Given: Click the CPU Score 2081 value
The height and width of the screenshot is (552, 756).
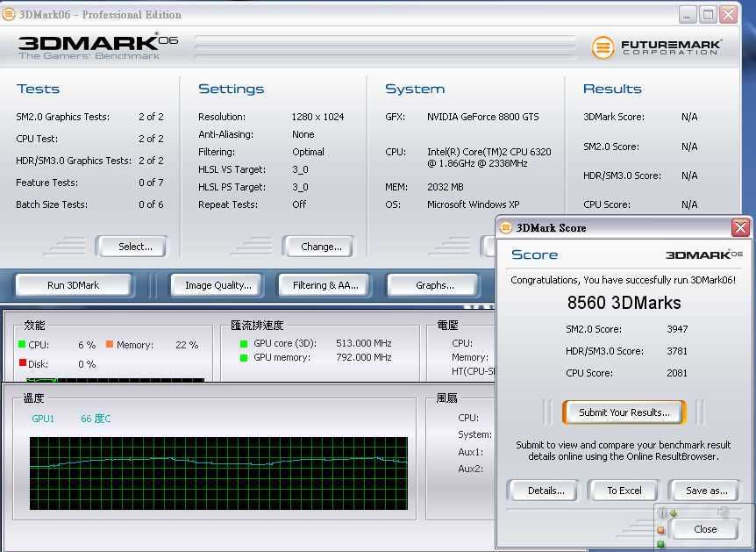Looking at the screenshot, I should [677, 372].
